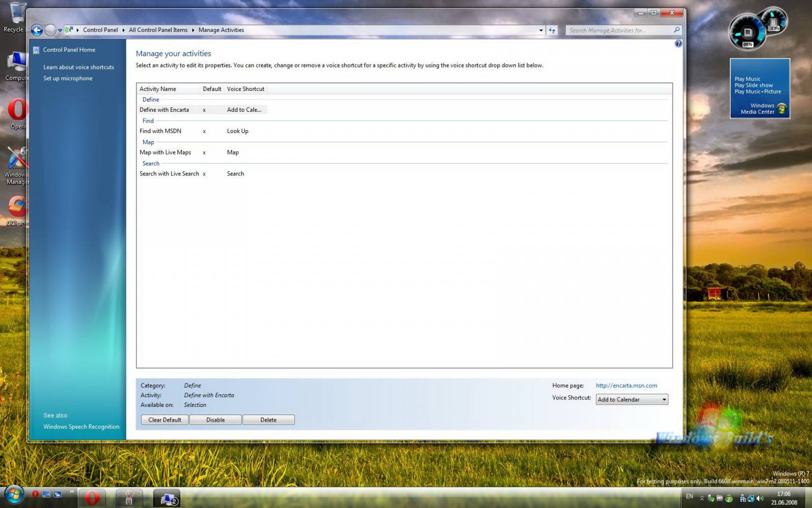Click Play Slide show in Media Center gadget
This screenshot has height=508, width=812.
pos(754,85)
